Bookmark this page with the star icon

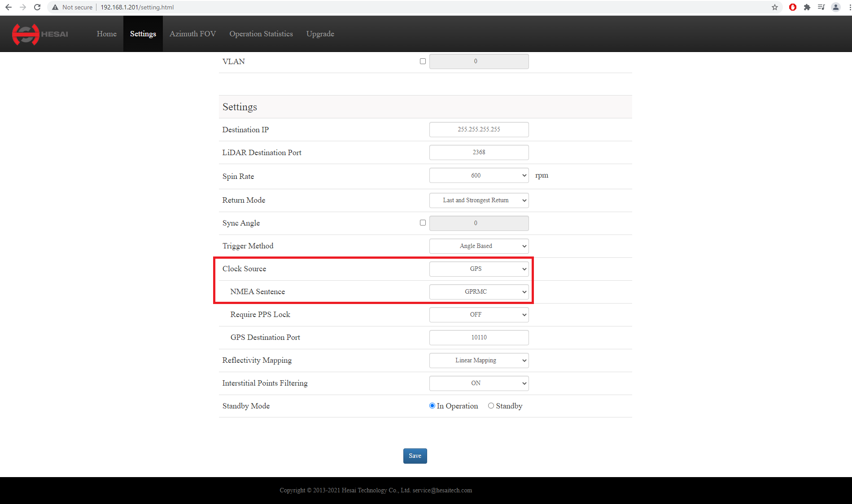point(774,7)
